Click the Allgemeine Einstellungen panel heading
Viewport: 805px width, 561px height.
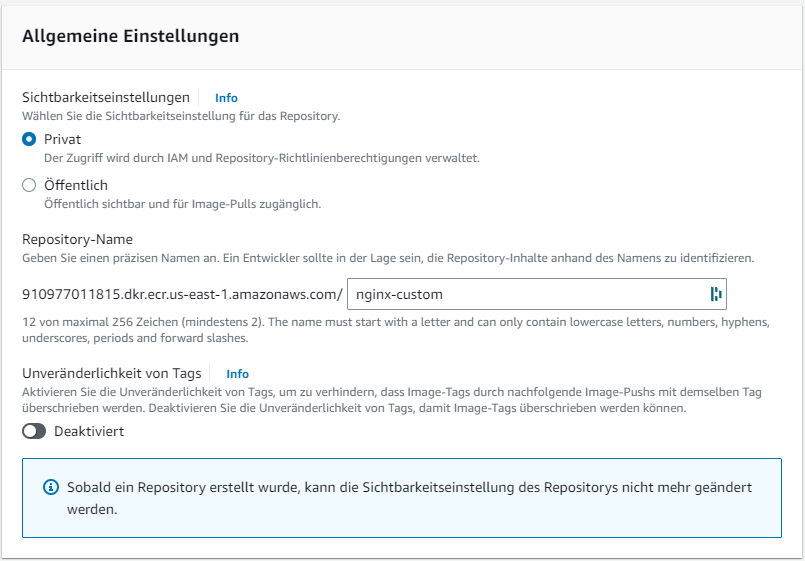coord(130,36)
